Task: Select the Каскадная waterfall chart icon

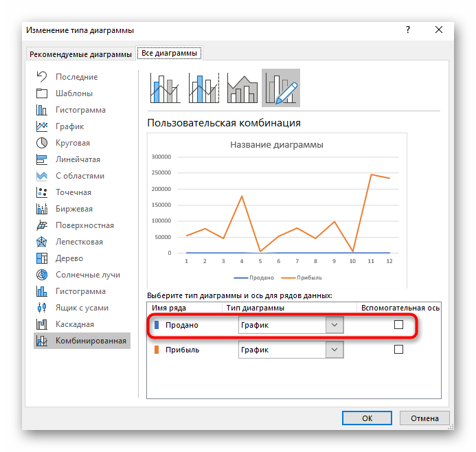Action: point(42,324)
